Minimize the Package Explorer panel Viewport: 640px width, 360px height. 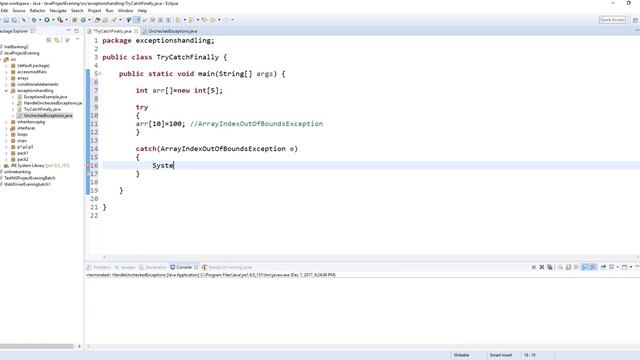68,31
